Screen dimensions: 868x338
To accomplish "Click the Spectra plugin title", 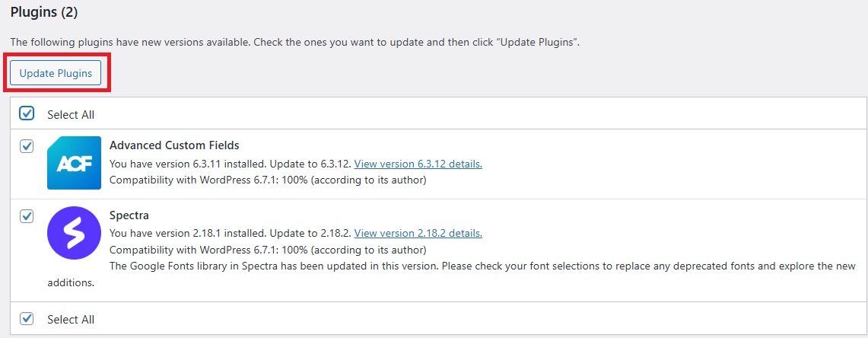I will point(129,215).
